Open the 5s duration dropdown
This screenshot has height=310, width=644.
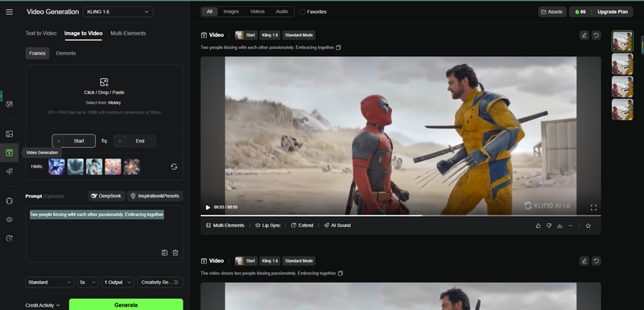pos(88,283)
